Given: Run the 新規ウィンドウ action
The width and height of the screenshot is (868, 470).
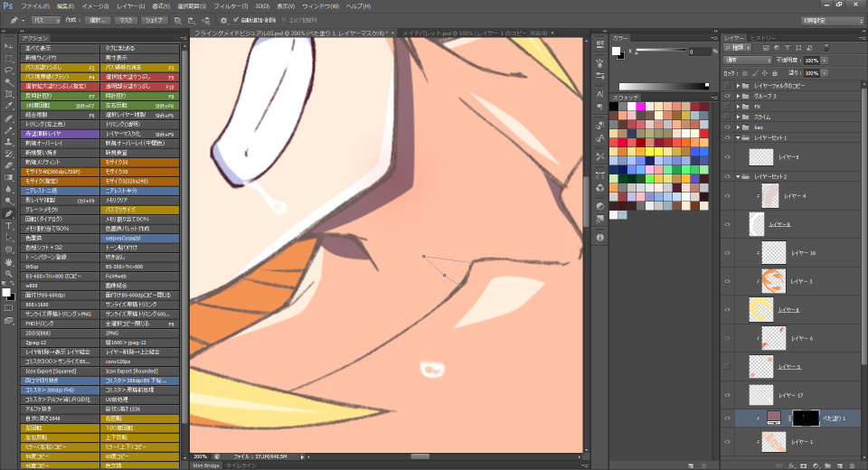Looking at the screenshot, I should click(61, 58).
